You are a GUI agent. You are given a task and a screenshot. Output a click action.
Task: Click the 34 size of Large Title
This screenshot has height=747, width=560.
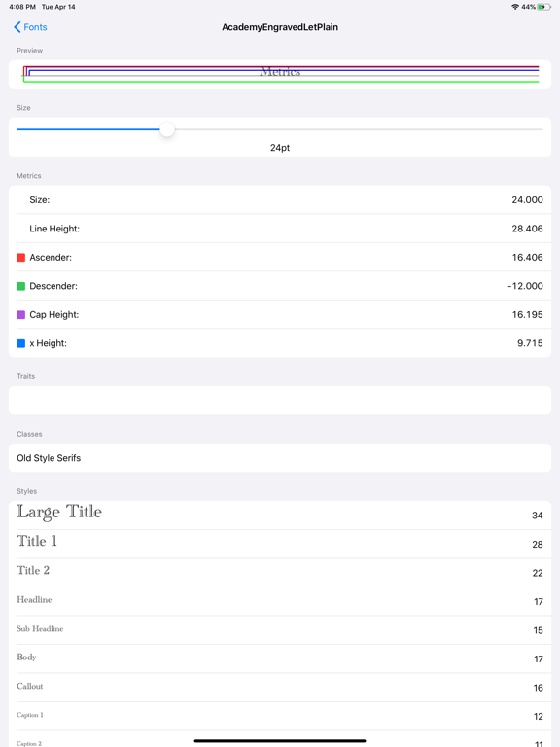(537, 516)
